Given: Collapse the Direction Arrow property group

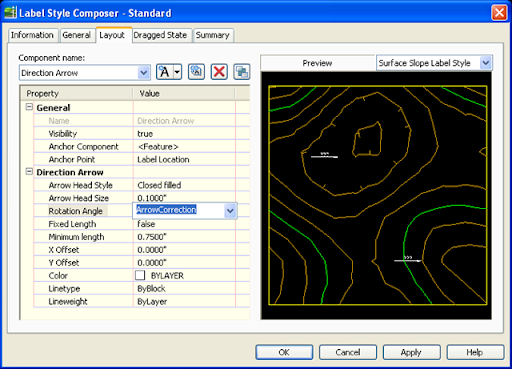Looking at the screenshot, I should [29, 172].
